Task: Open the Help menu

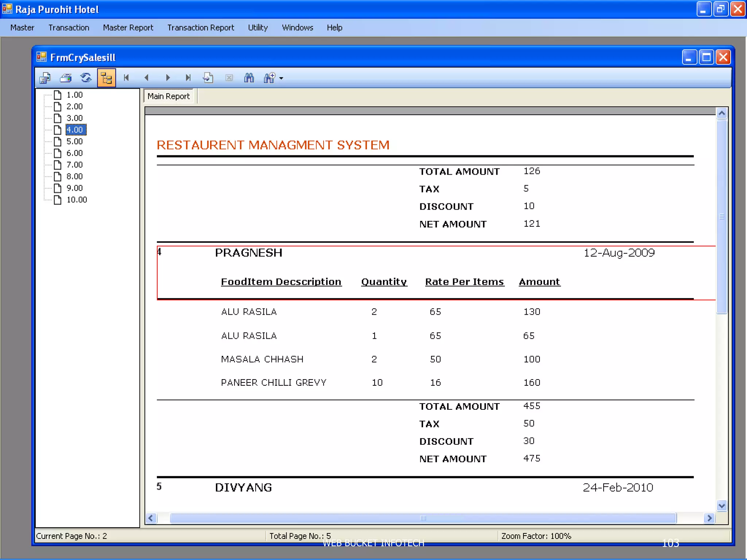Action: pos(334,28)
